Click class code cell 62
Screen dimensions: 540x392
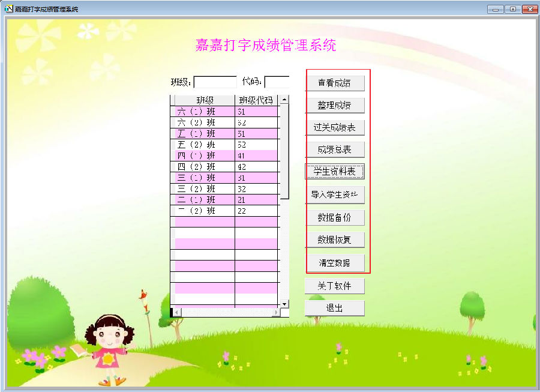tap(256, 122)
